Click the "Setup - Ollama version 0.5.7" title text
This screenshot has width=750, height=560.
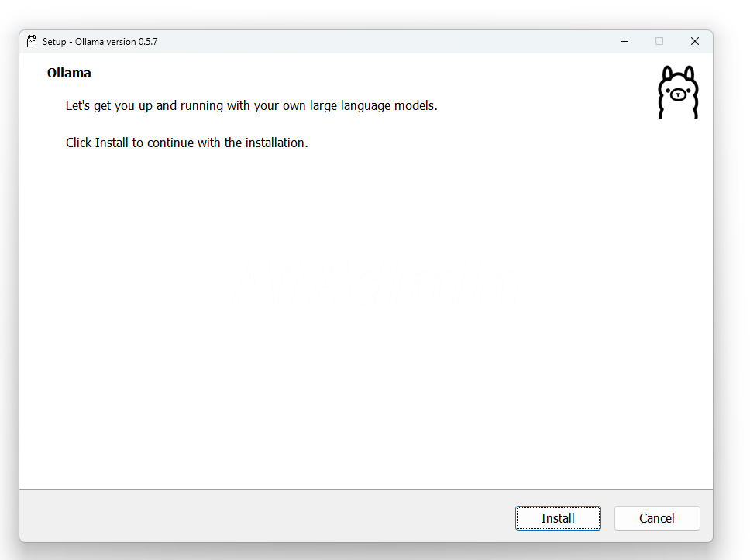tap(100, 42)
